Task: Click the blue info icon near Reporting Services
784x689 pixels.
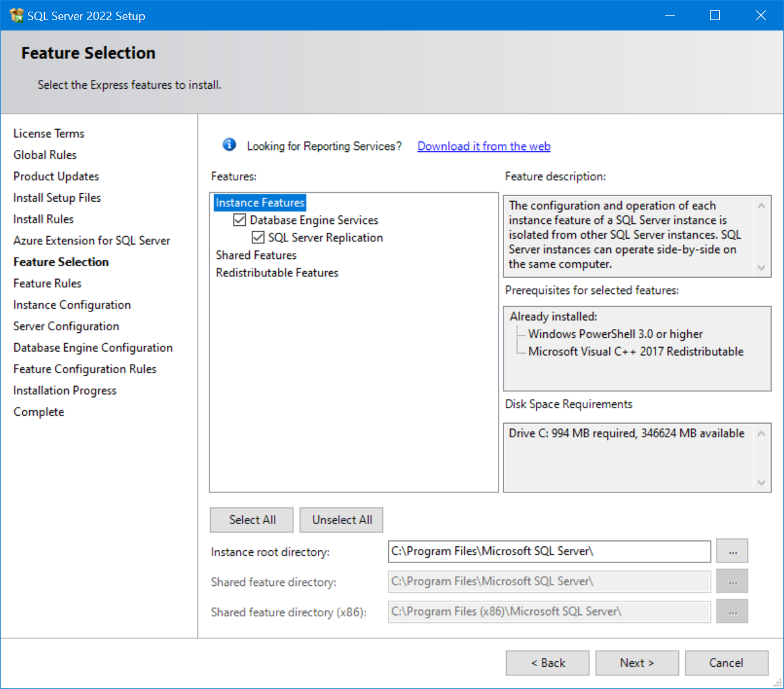Action: point(228,145)
